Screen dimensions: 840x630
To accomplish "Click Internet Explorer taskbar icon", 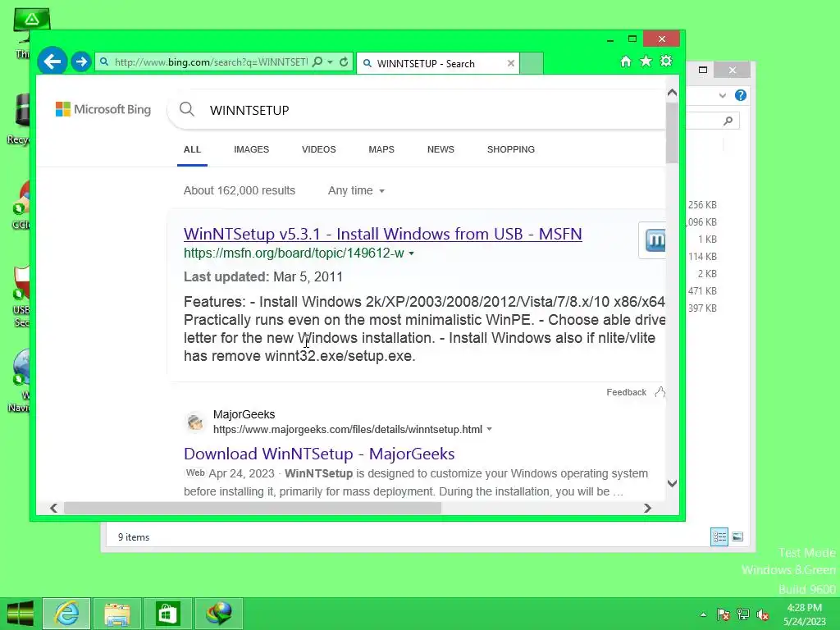I will coord(67,614).
